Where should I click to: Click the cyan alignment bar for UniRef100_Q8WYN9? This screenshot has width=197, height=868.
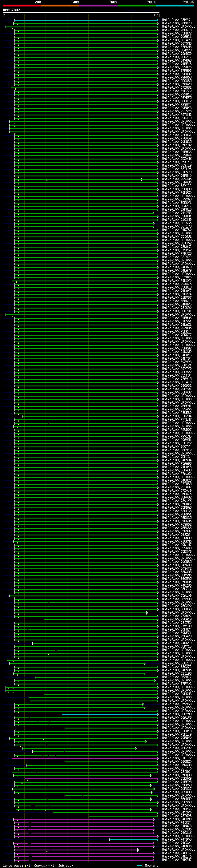tap(110, 714)
